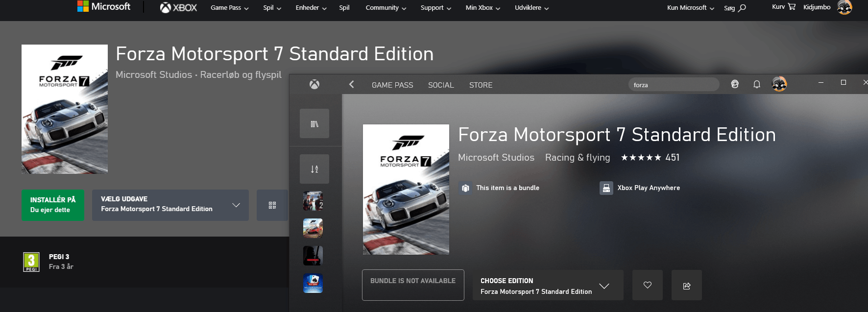Expand the Kun Microsoft dropdown
Image resolution: width=868 pixels, height=312 pixels.
pyautogui.click(x=691, y=8)
